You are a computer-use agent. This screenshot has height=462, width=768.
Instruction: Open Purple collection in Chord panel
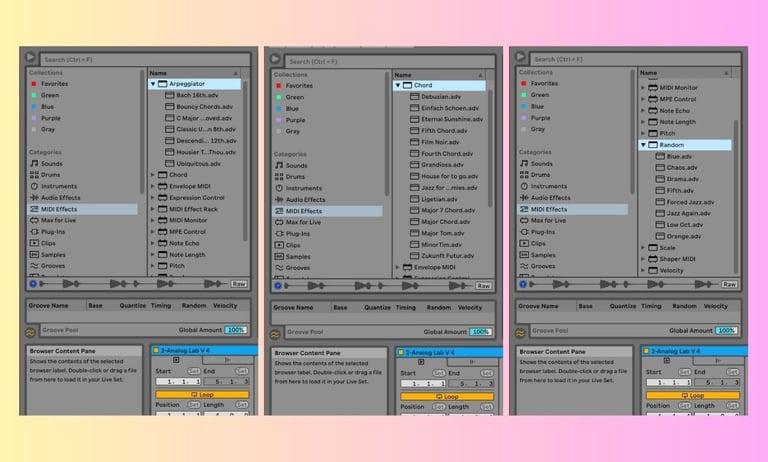click(290, 120)
